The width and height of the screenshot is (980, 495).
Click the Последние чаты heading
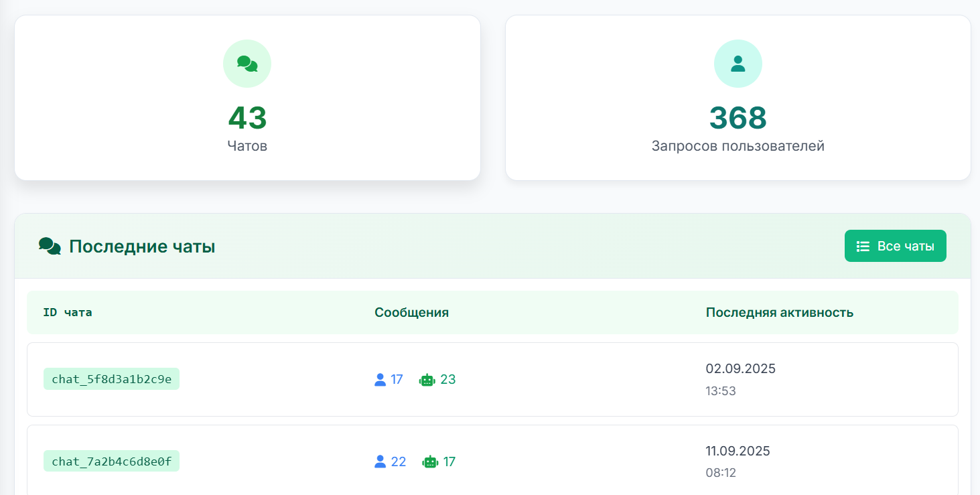coord(142,246)
